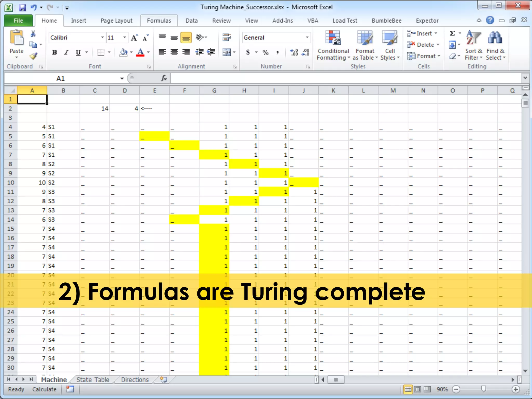
Task: Click the Merge & Center icon
Action: click(227, 52)
